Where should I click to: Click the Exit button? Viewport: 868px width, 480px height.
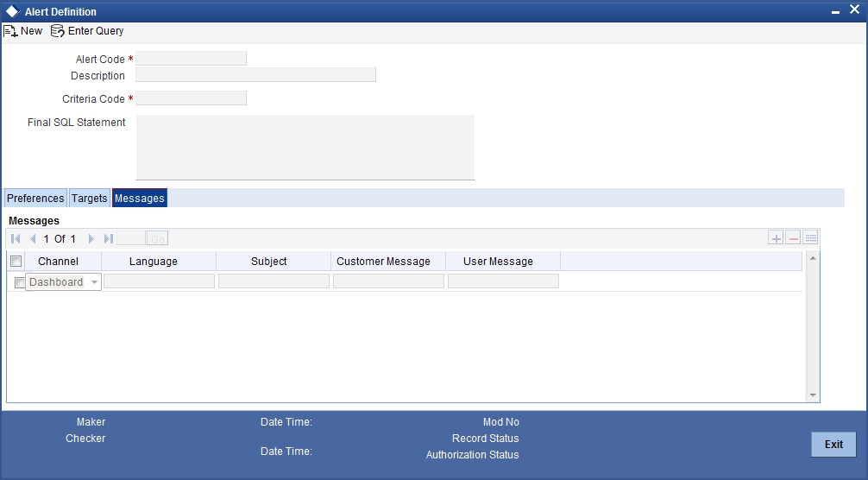(833, 444)
